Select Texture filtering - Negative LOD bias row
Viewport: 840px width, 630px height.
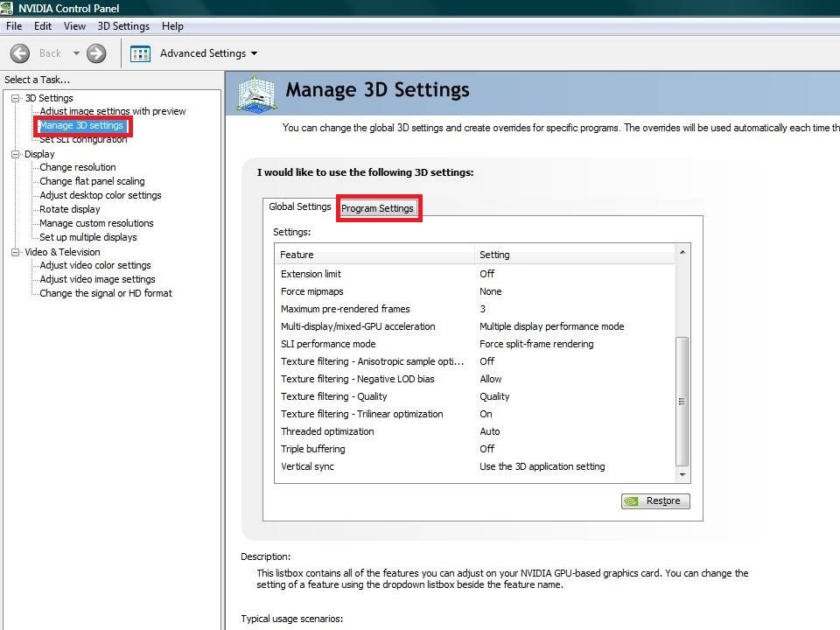pos(475,379)
